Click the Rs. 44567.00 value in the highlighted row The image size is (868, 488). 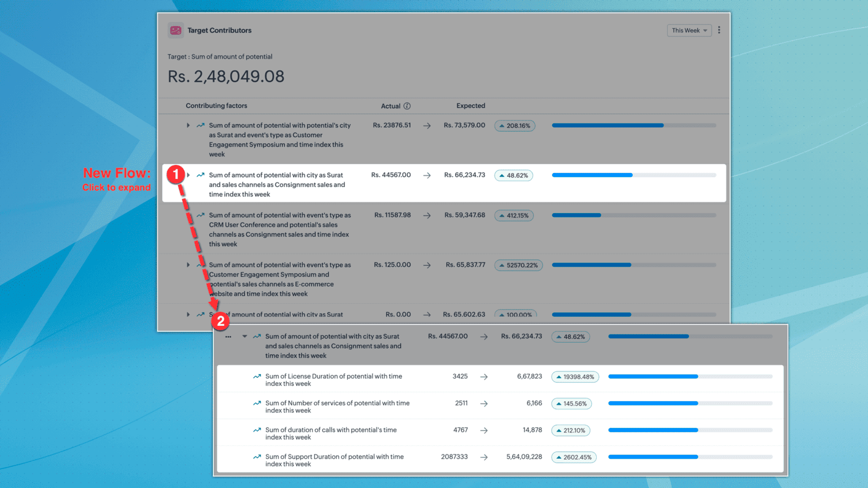click(391, 175)
